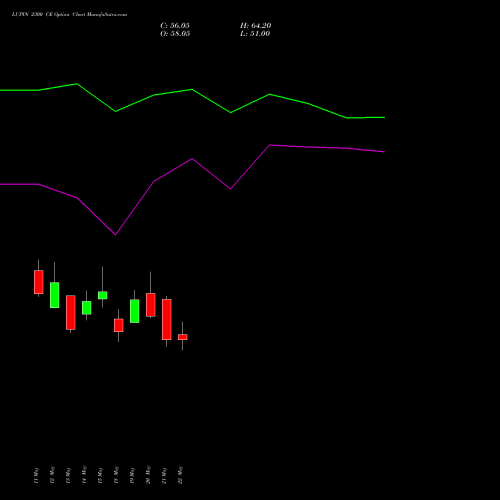
Task: Select the tall red candlestick for 13 May
Action: (71, 312)
